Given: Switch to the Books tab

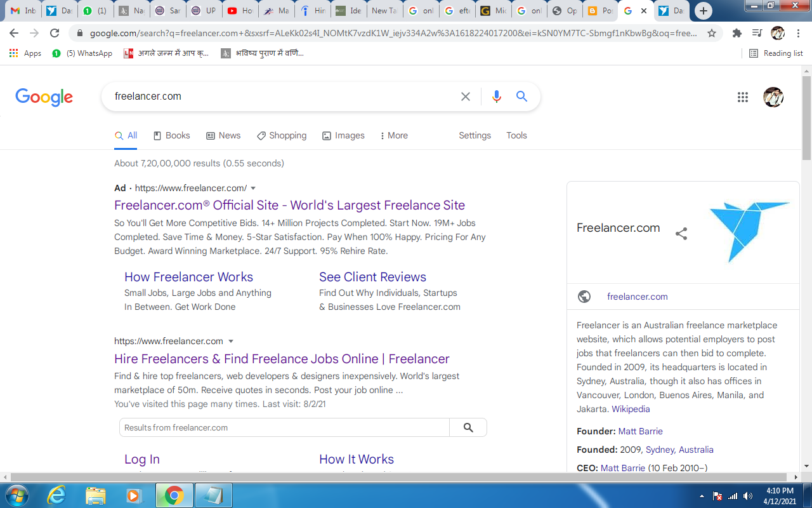Looking at the screenshot, I should pyautogui.click(x=172, y=136).
